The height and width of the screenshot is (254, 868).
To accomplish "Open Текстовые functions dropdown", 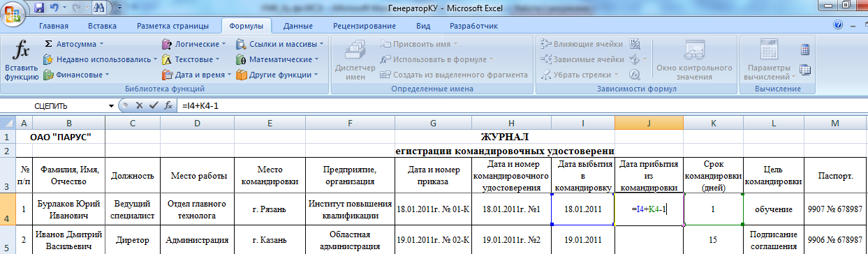I will 191,59.
